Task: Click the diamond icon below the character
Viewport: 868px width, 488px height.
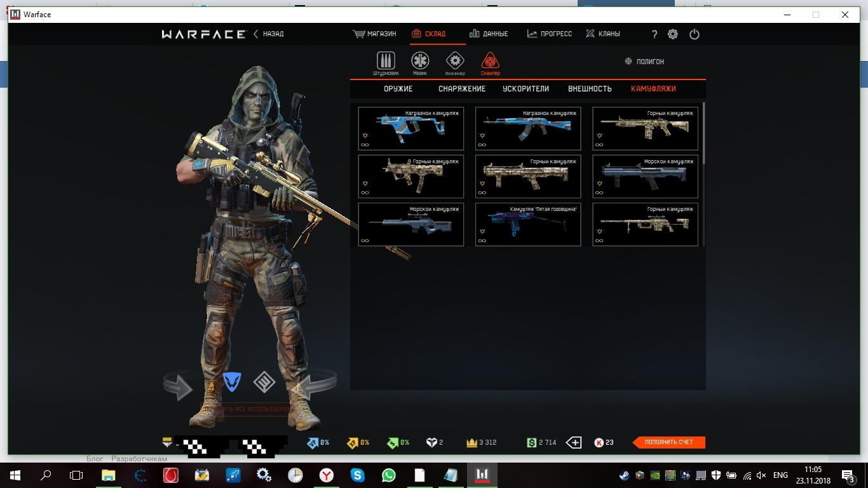Action: click(264, 382)
